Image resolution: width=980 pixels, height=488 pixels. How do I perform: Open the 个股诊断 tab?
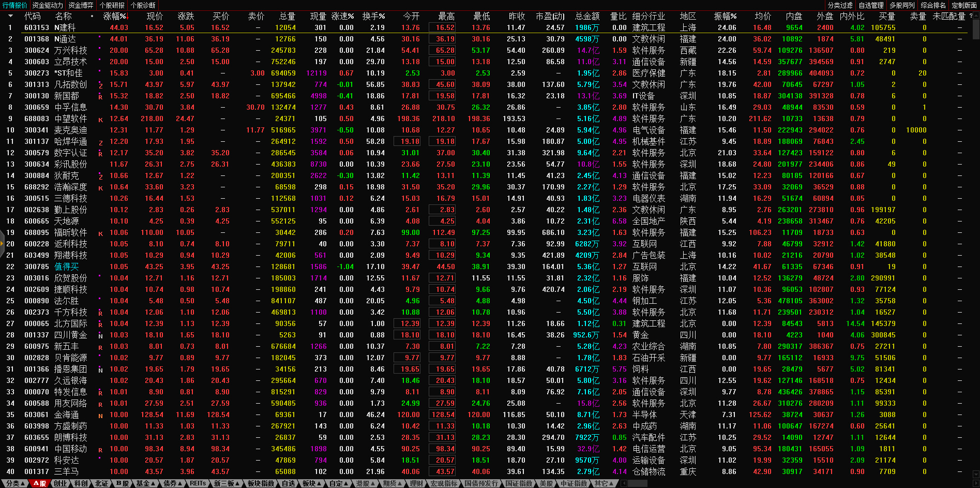point(143,5)
